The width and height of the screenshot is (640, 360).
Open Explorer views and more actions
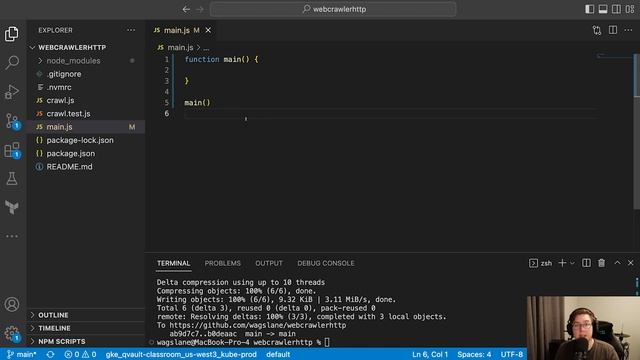[x=131, y=30]
